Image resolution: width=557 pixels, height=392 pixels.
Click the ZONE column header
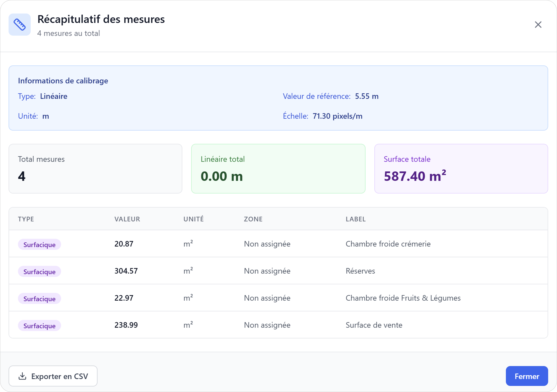[253, 219]
